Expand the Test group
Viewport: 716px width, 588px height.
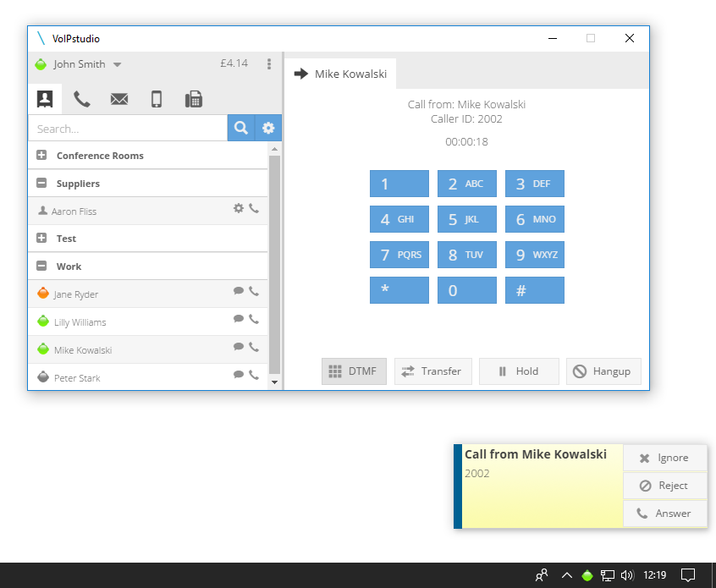[41, 239]
